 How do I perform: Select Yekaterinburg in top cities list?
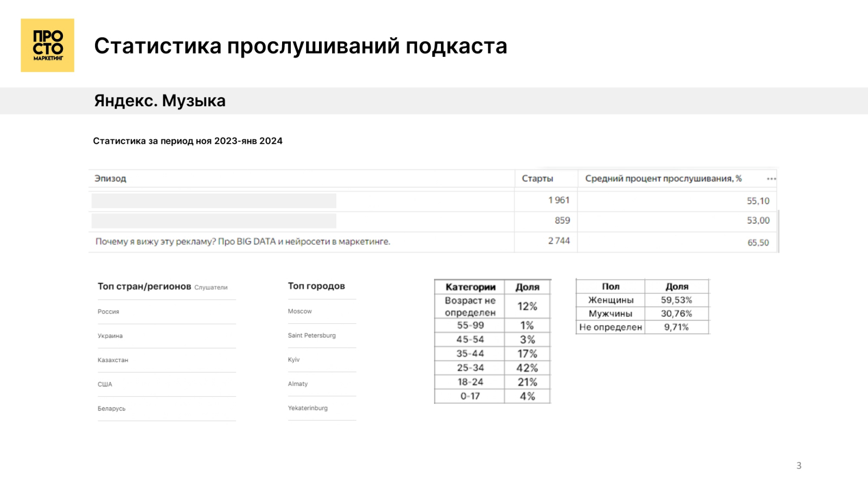coord(308,408)
